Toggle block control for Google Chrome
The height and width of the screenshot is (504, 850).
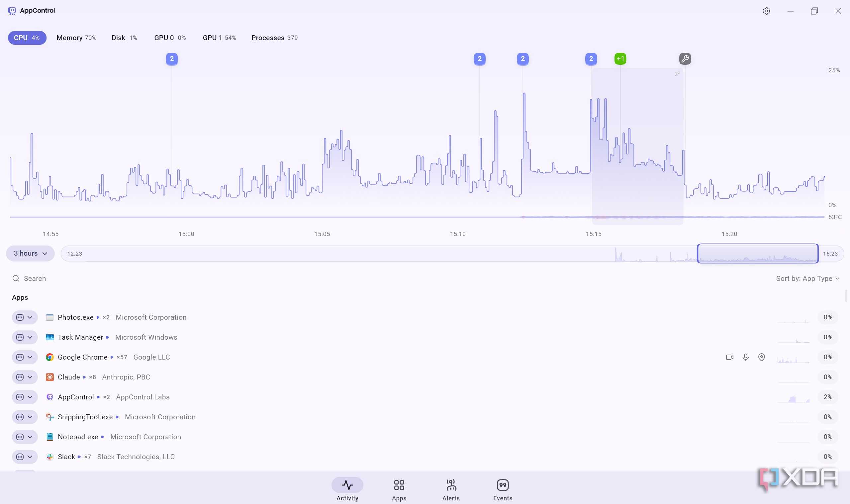(x=20, y=357)
